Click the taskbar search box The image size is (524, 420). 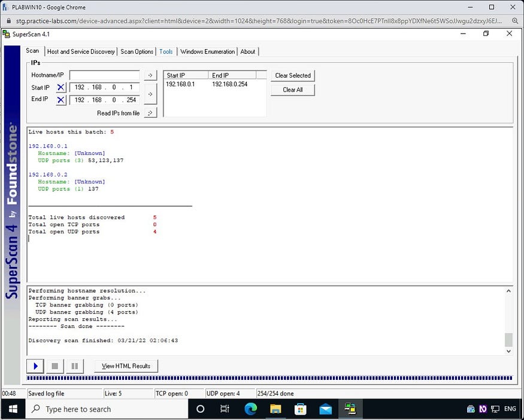pyautogui.click(x=107, y=409)
